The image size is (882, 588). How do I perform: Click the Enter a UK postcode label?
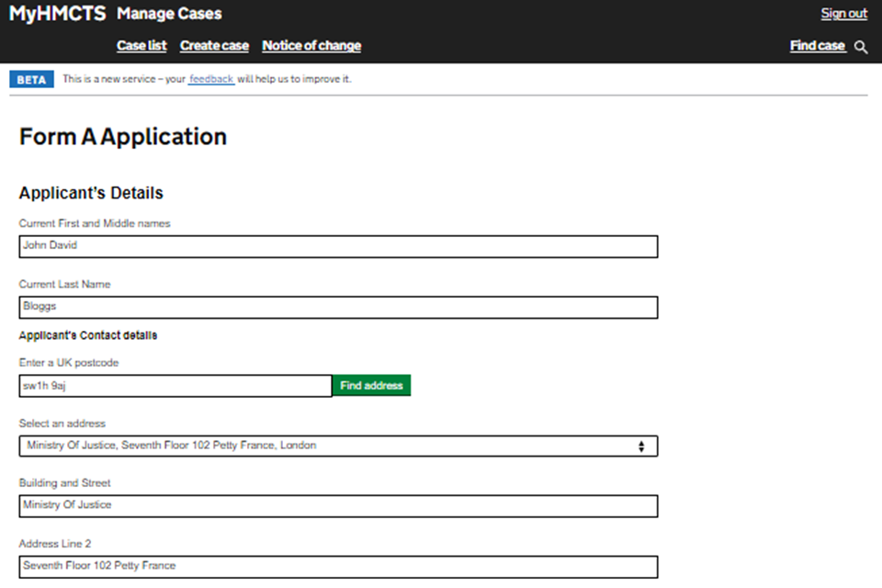[x=69, y=363]
